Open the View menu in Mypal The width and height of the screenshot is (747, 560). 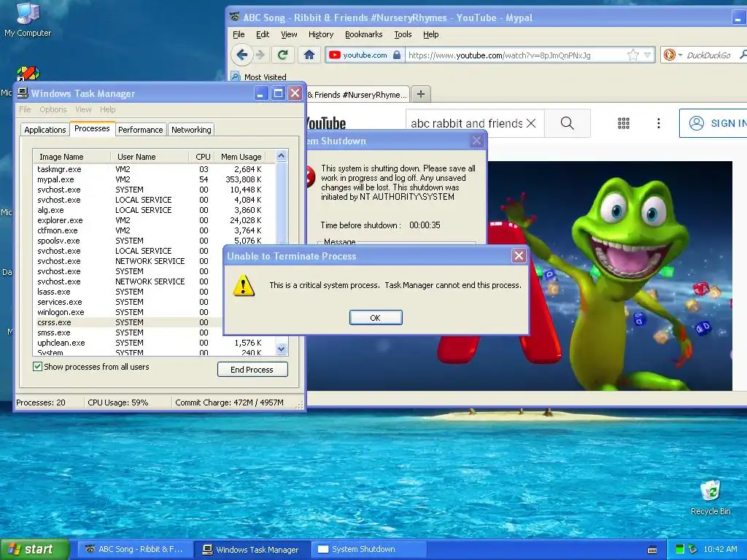(x=289, y=34)
